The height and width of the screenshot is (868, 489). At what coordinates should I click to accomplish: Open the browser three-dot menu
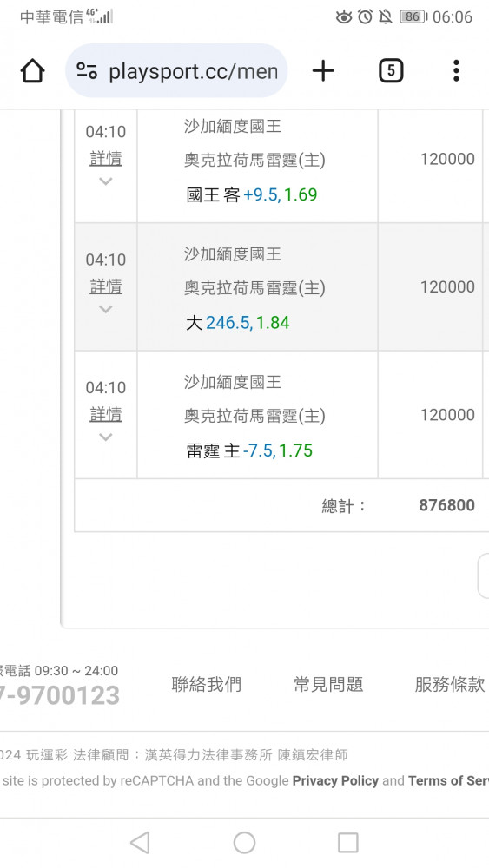[456, 71]
